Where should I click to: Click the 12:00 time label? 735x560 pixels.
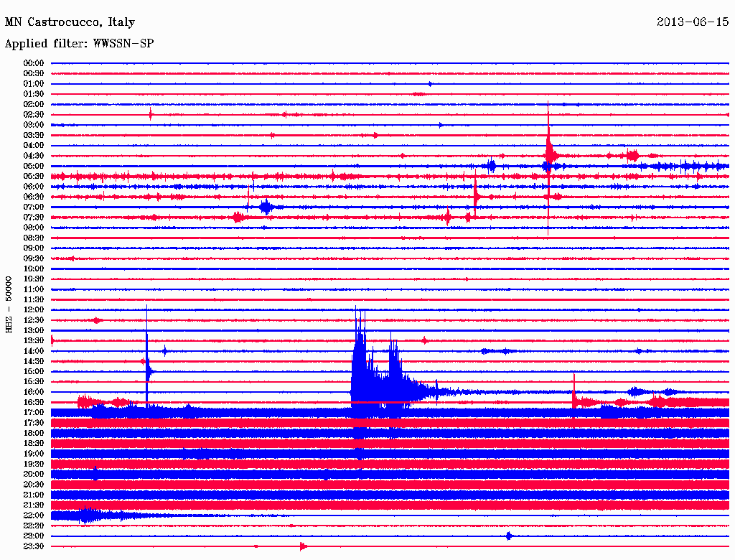click(34, 309)
